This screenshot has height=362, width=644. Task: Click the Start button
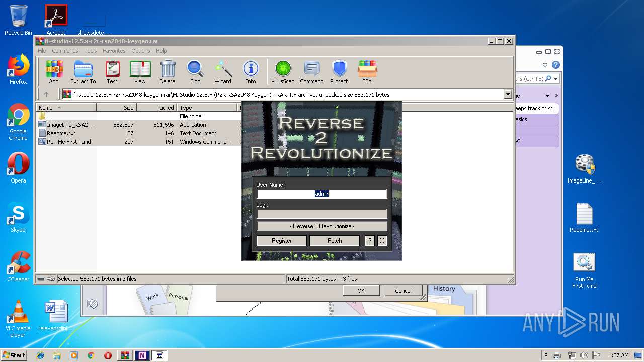click(x=14, y=355)
